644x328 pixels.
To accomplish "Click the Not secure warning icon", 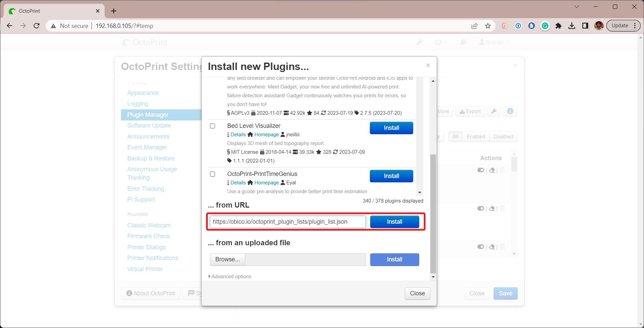I will click(x=53, y=26).
